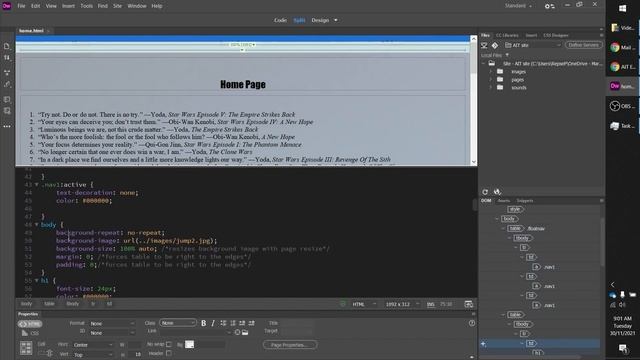Image resolution: width=640 pixels, height=360 pixels.
Task: Click the Refresh icon in Files panel
Action: pos(485,192)
